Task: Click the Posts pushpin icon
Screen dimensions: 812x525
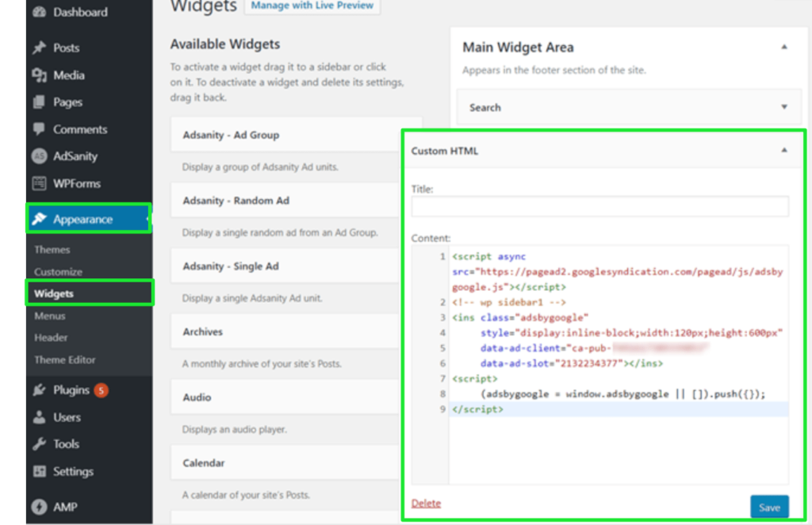Action: click(40, 48)
